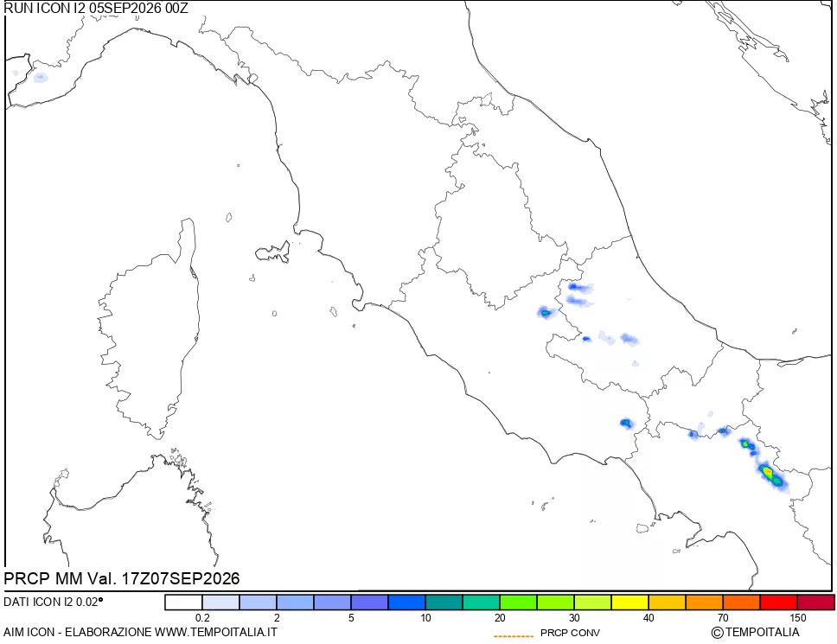The image size is (837, 644).
Task: Click the 'AIM ICON - ELABORAZIONE WWW.TEMPOITALIA.IT' text
Action: coord(140,632)
